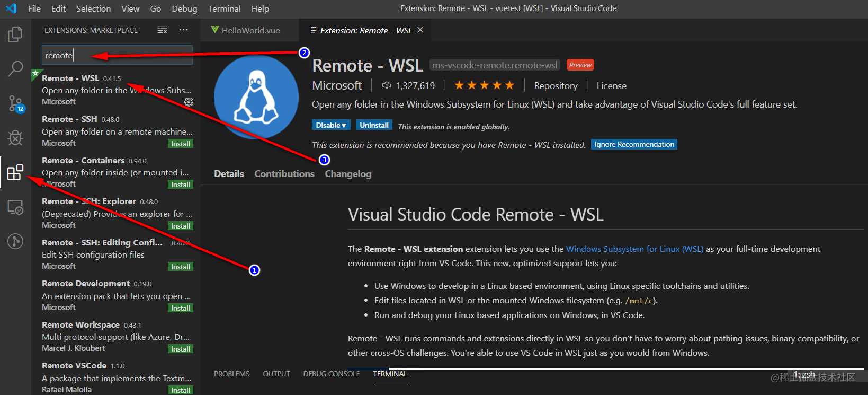Open the File menu
This screenshot has height=395, width=868.
tap(34, 8)
